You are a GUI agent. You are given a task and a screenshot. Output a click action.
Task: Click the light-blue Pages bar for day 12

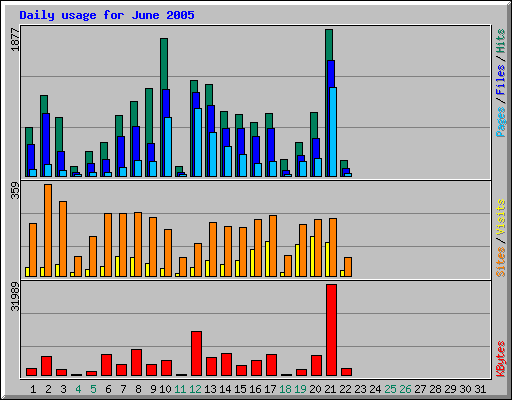198,142
